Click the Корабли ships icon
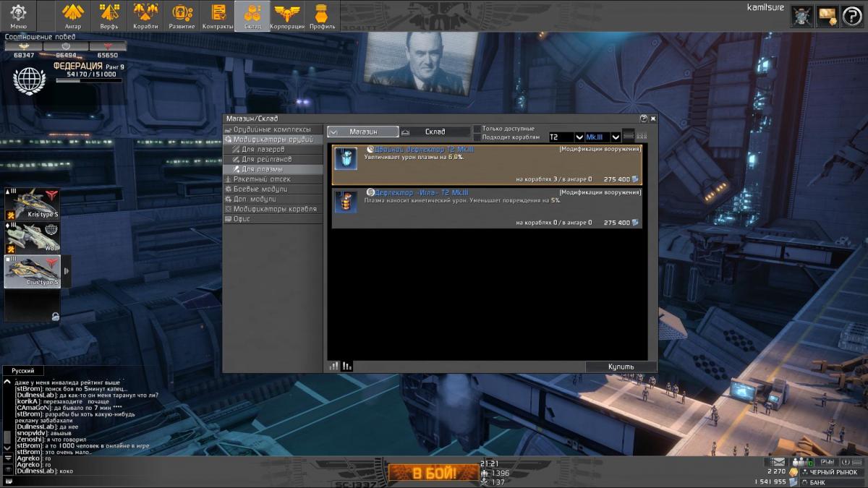This screenshot has height=488, width=868. coord(145,16)
